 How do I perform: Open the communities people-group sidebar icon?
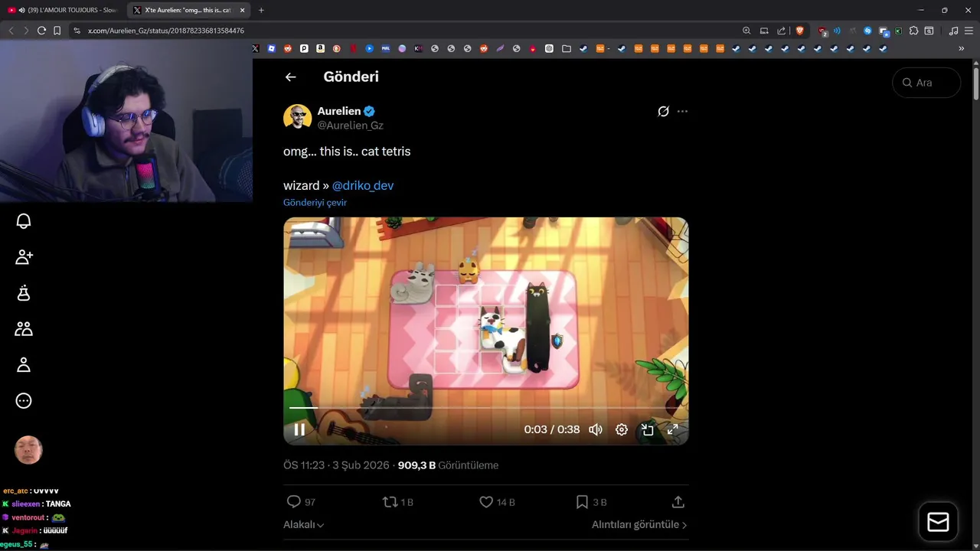(x=24, y=328)
